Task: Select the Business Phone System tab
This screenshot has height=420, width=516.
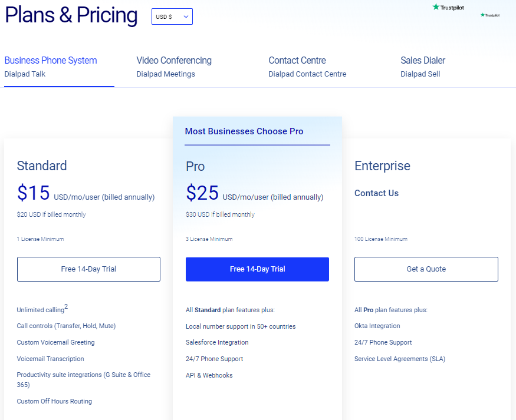Action: pyautogui.click(x=51, y=67)
